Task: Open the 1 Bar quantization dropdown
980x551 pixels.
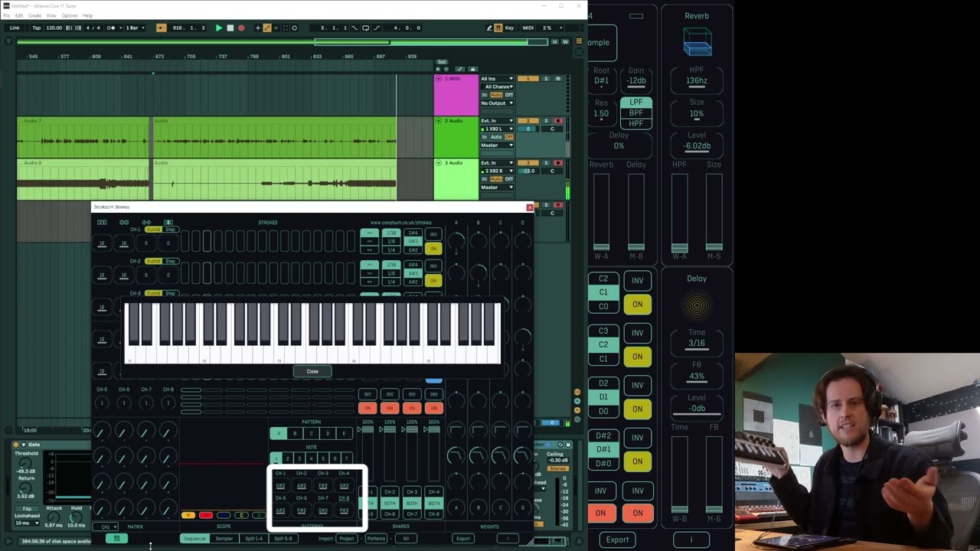Action: pos(135,28)
